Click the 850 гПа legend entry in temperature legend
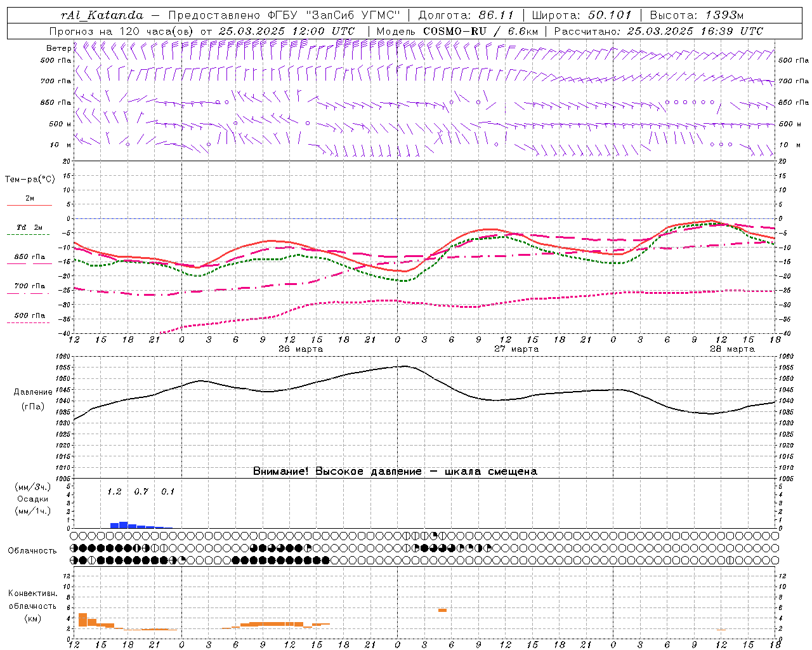 [29, 256]
